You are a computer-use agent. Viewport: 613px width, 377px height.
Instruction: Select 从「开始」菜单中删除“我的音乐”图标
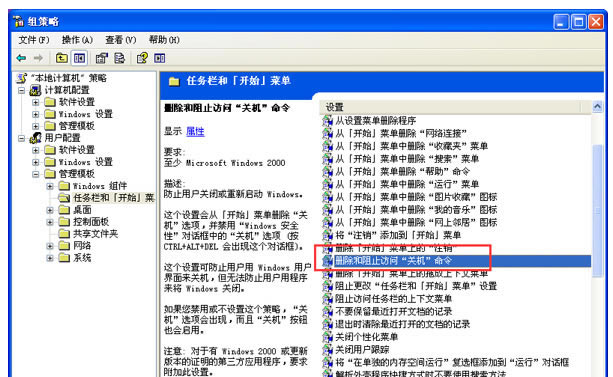(416, 210)
